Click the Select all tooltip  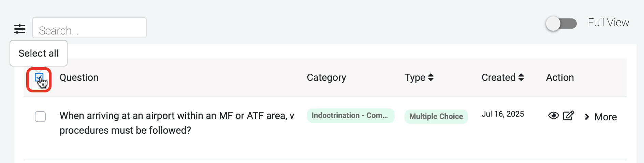[39, 53]
